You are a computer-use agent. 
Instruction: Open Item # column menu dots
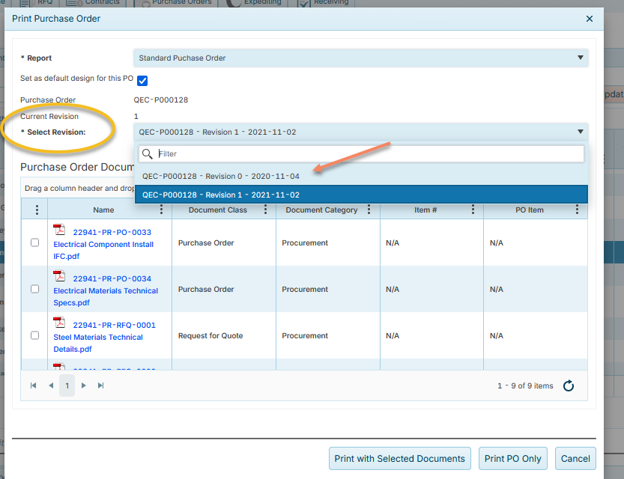pyautogui.click(x=473, y=209)
